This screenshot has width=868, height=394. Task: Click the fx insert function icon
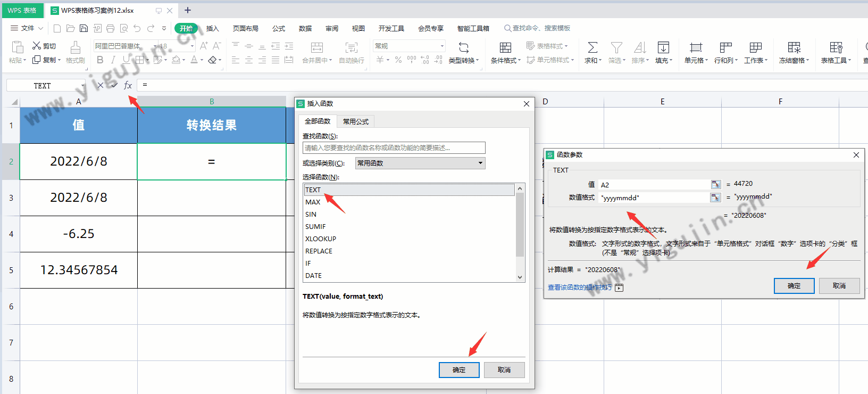[x=128, y=85]
